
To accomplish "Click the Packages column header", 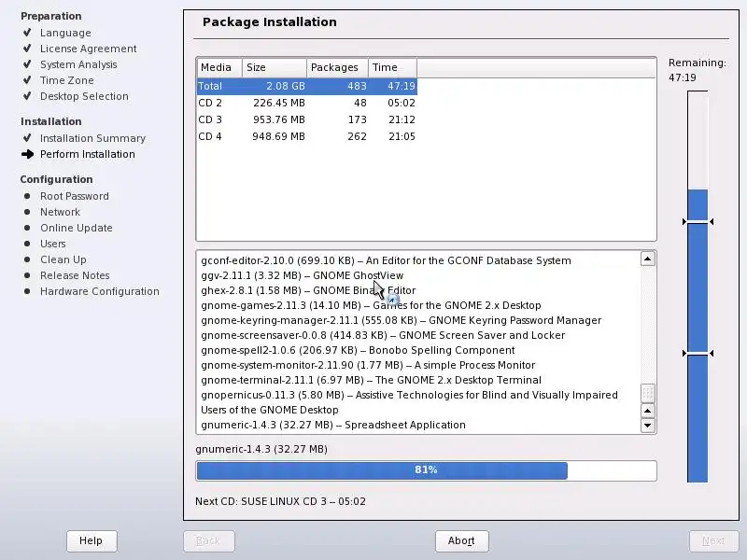I will [337, 67].
